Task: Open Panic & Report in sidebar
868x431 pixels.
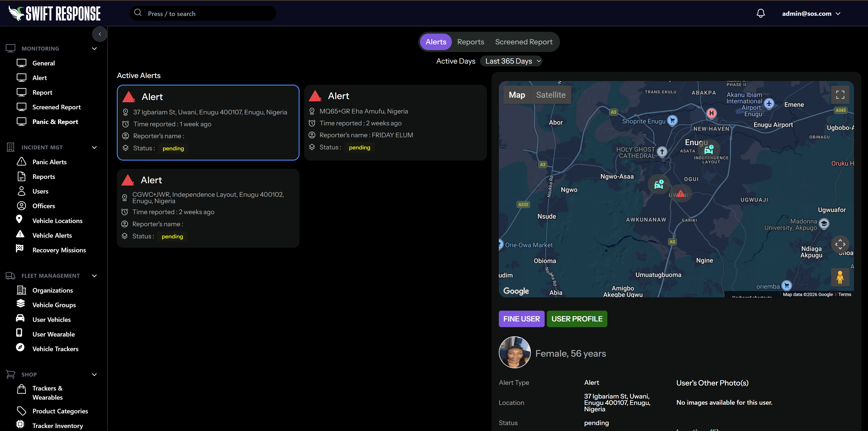Action: click(55, 121)
